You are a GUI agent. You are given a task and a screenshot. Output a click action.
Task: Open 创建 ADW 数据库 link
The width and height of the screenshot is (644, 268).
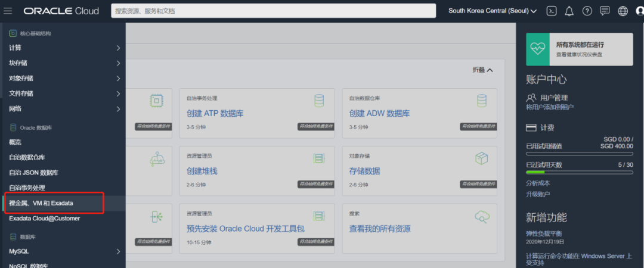click(x=379, y=113)
